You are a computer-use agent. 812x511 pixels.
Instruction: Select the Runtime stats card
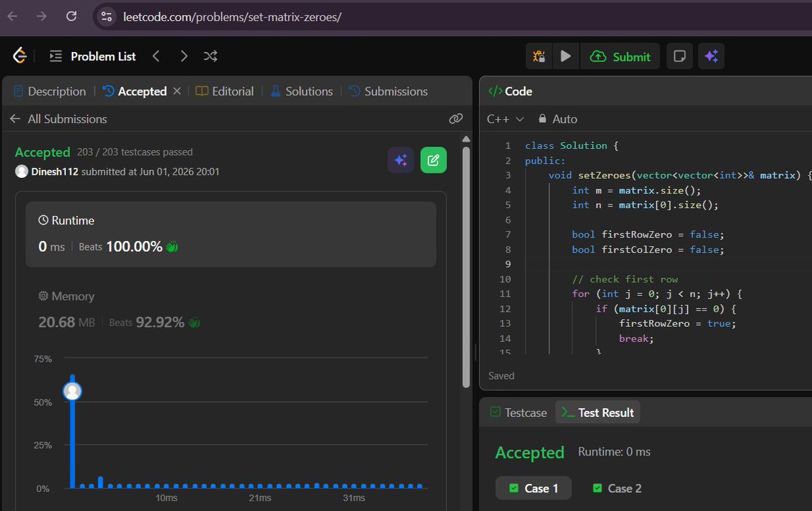pyautogui.click(x=231, y=234)
